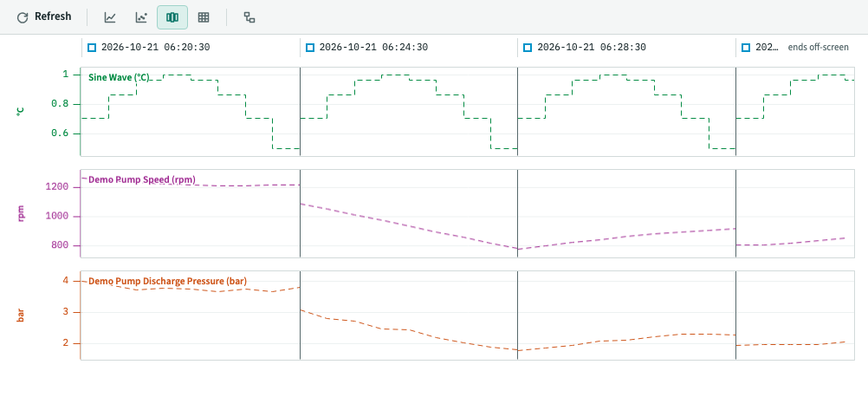Check the 06:24:30 capsule checkbox
This screenshot has height=410, width=868.
pyautogui.click(x=310, y=48)
